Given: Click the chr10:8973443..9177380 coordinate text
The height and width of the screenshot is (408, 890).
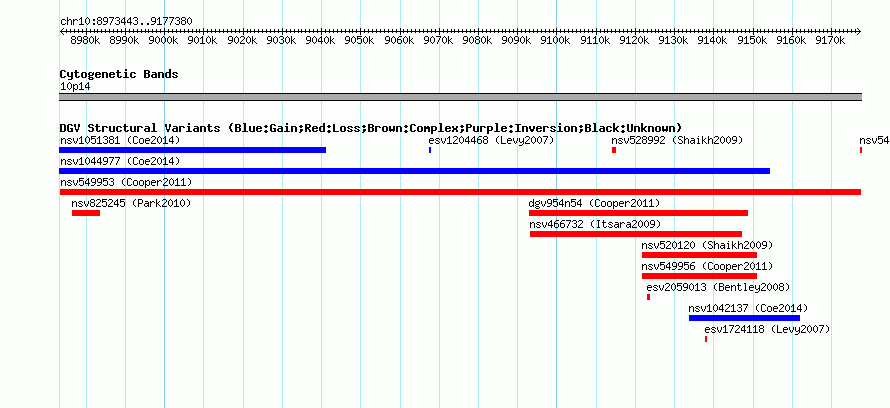Looking at the screenshot, I should 126,21.
